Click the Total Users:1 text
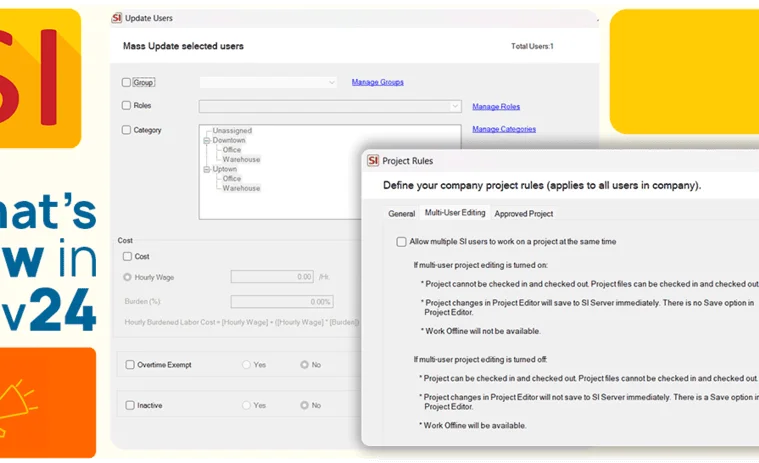Screen dimensions: 759x463 pyautogui.click(x=532, y=46)
